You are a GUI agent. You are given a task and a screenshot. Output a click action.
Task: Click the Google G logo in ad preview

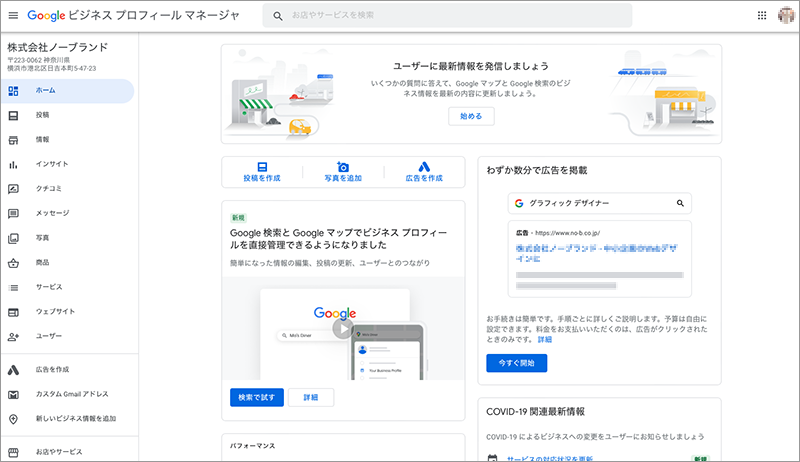[x=519, y=203]
